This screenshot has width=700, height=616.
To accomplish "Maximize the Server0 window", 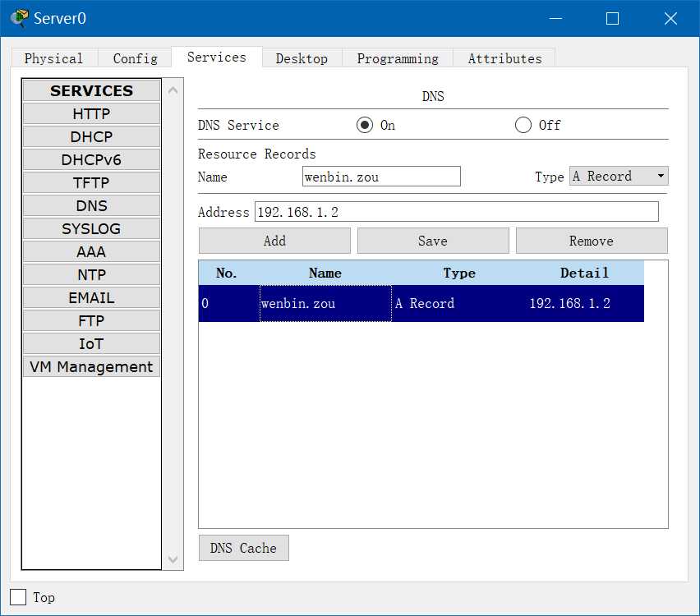I will point(612,18).
